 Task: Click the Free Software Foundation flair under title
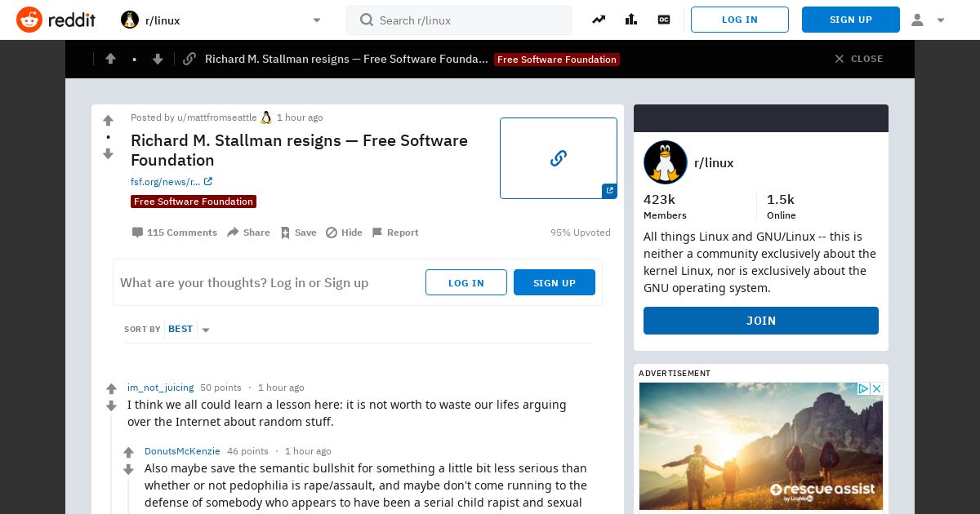coord(194,202)
